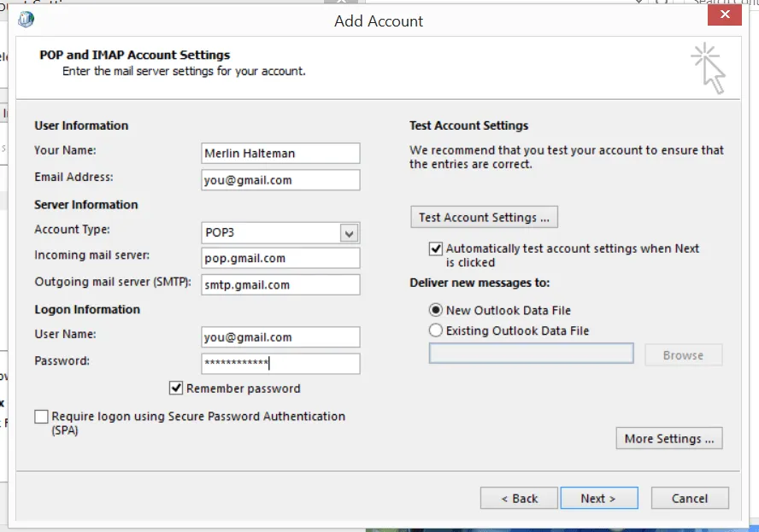The height and width of the screenshot is (532, 759).
Task: Go back using the Back button
Action: [519, 498]
